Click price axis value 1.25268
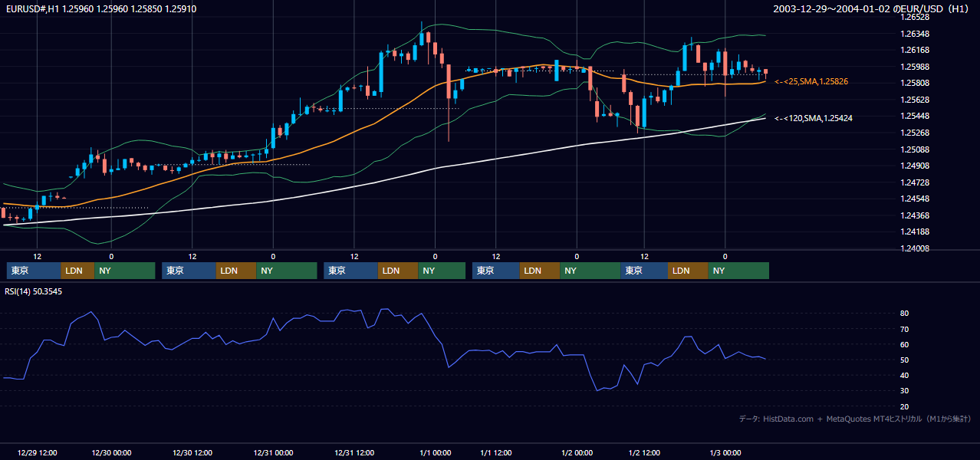The image size is (980, 460). pyautogui.click(x=915, y=133)
